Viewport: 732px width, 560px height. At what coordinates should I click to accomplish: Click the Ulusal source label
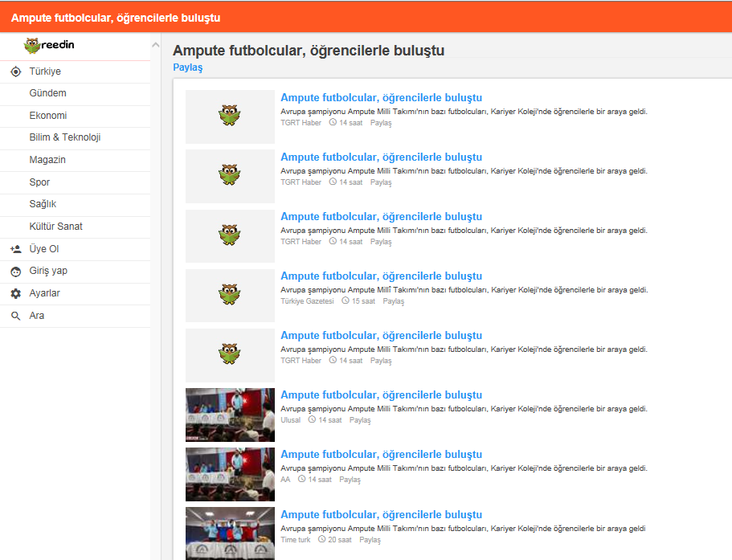290,420
